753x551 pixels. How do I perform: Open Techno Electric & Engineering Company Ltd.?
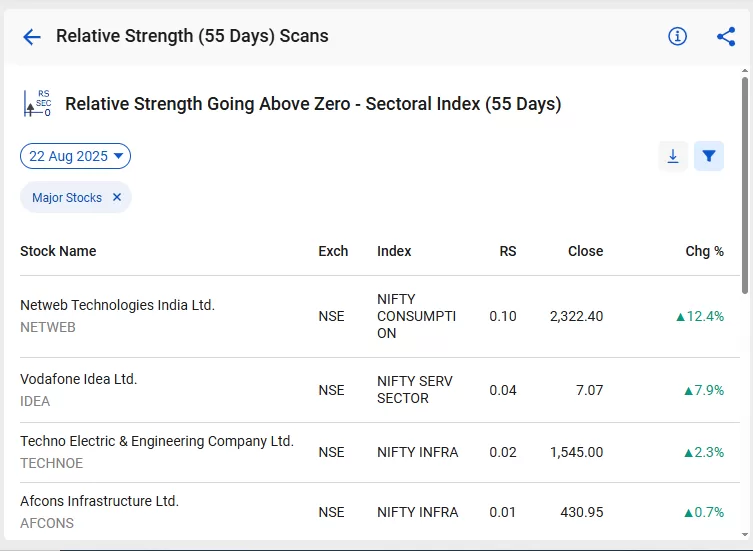pos(157,441)
